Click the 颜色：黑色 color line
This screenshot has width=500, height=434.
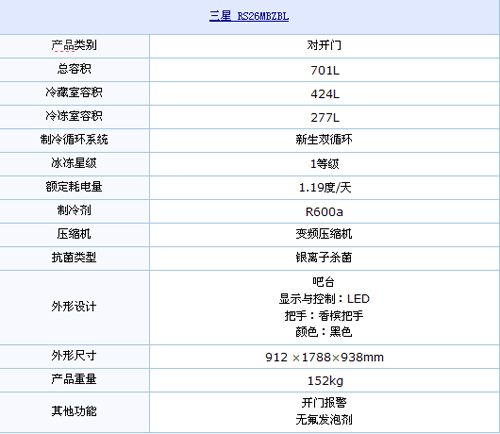tap(324, 332)
